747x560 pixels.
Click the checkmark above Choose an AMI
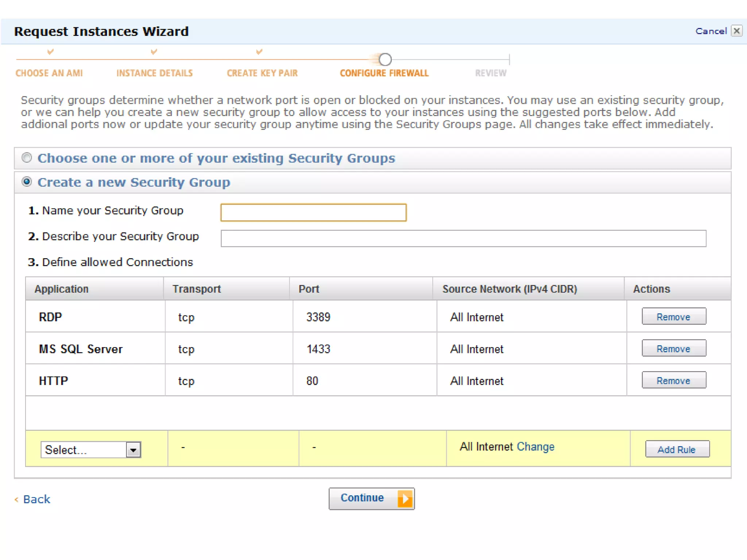coord(50,52)
